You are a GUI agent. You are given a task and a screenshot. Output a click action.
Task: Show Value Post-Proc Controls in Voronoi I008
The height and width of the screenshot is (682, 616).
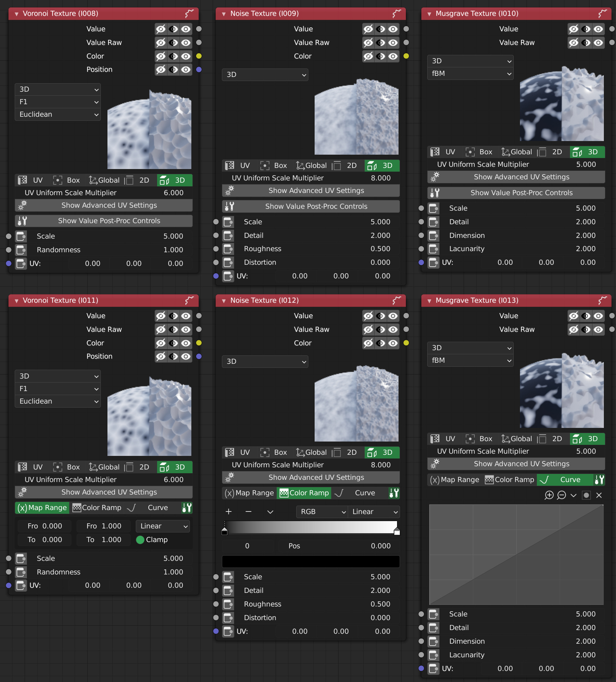[x=104, y=221]
